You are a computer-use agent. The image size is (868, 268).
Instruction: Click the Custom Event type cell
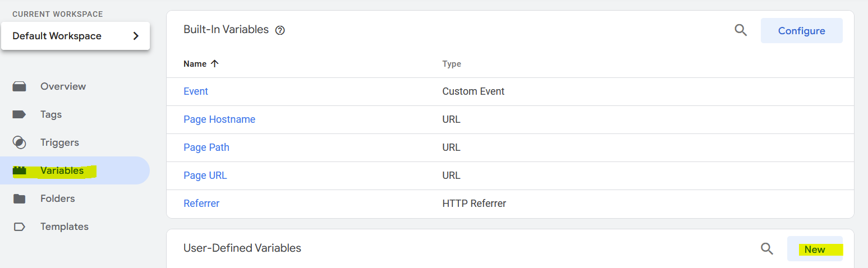[473, 91]
